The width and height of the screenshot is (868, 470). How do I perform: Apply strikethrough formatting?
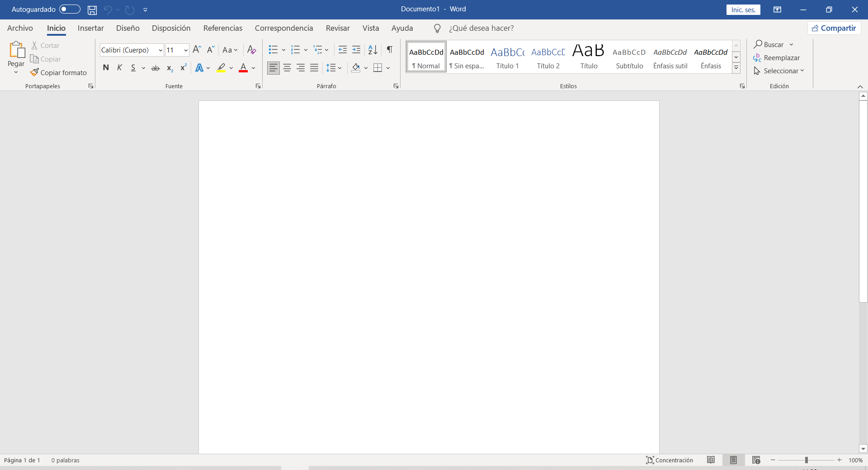[155, 68]
